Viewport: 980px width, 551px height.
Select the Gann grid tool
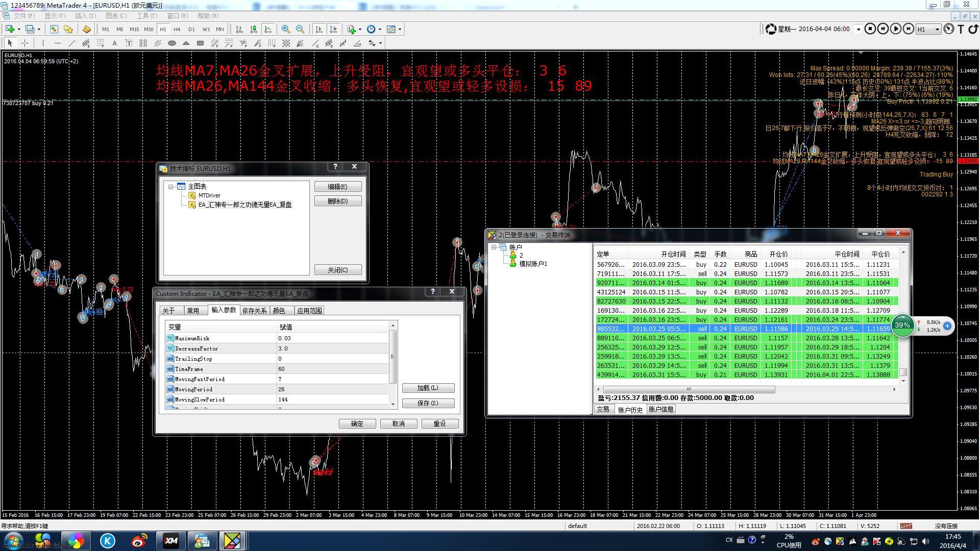tap(286, 43)
